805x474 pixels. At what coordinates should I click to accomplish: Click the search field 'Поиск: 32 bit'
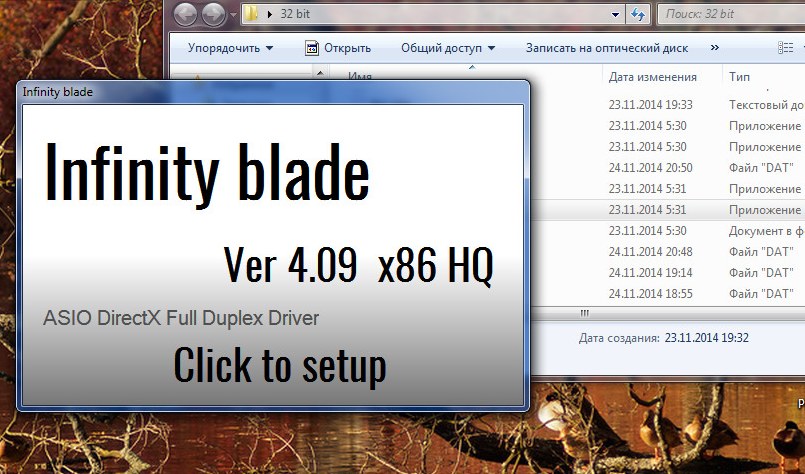pos(732,14)
